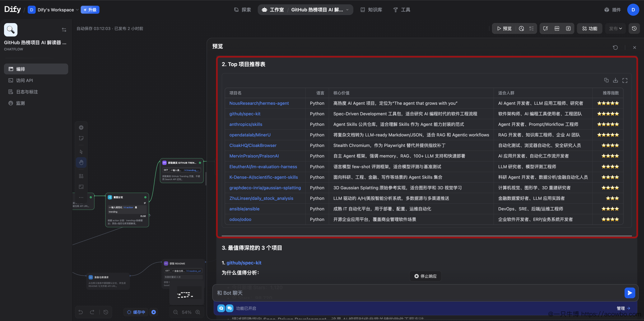644x321 pixels.
Task: Expand the 发布 publish dropdown
Action: [615, 28]
